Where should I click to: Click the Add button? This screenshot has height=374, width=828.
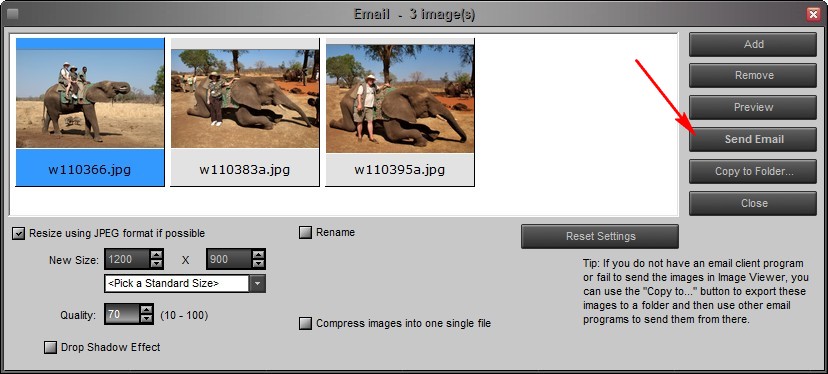tap(753, 44)
